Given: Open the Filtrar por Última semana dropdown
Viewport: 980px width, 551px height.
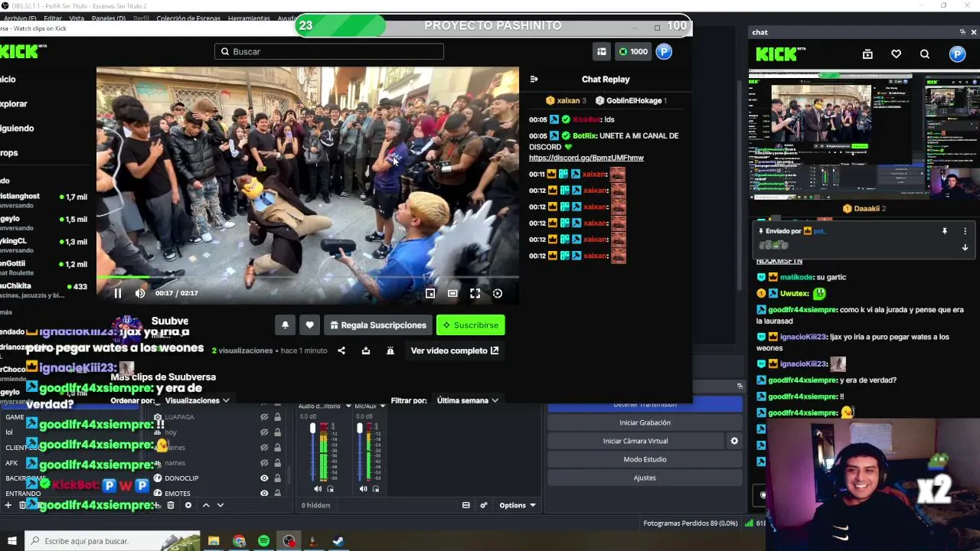Looking at the screenshot, I should (468, 400).
